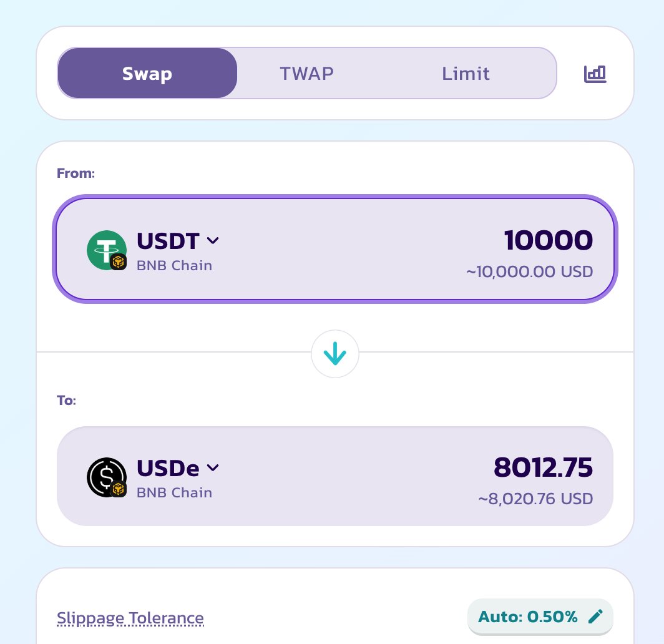Viewport: 664px width, 644px height.
Task: Switch to the Limit tab
Action: pos(466,73)
